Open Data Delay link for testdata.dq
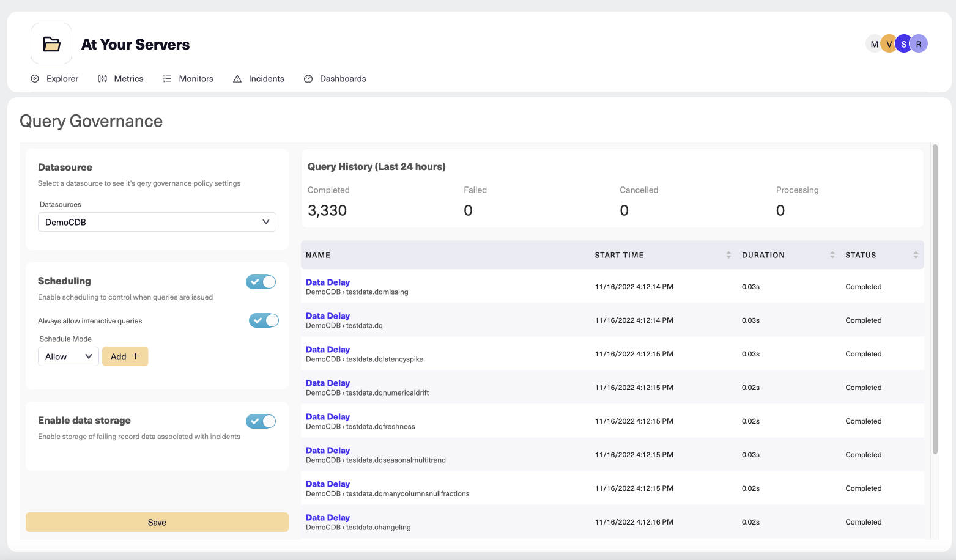 tap(328, 315)
